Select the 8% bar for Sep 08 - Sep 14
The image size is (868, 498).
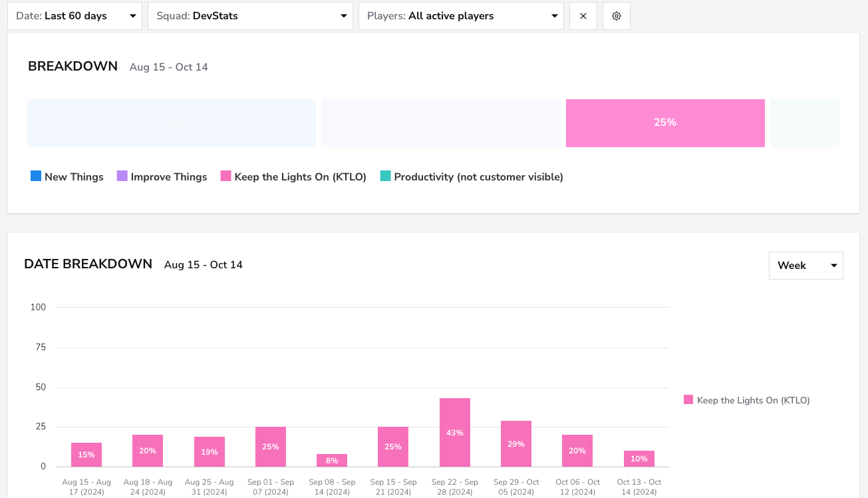coord(332,460)
